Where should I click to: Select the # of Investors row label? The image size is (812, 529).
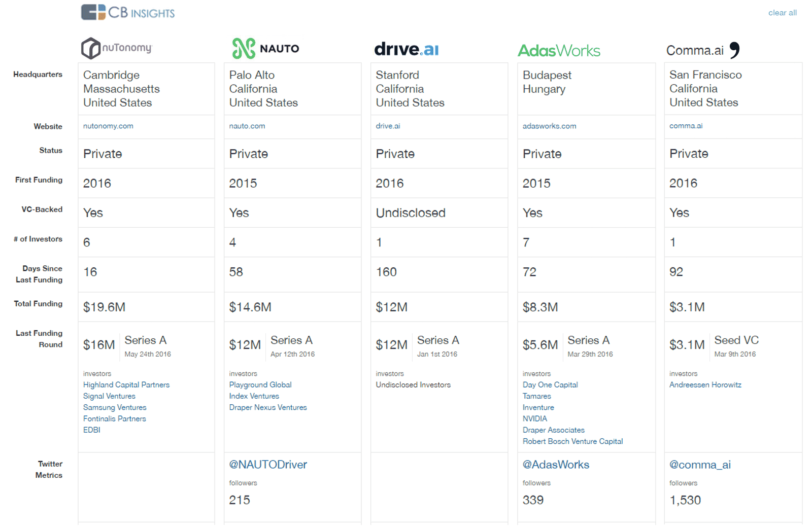pos(38,239)
